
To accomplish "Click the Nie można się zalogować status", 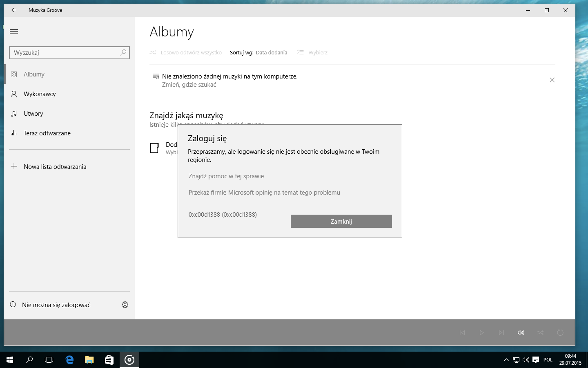I will click(56, 305).
